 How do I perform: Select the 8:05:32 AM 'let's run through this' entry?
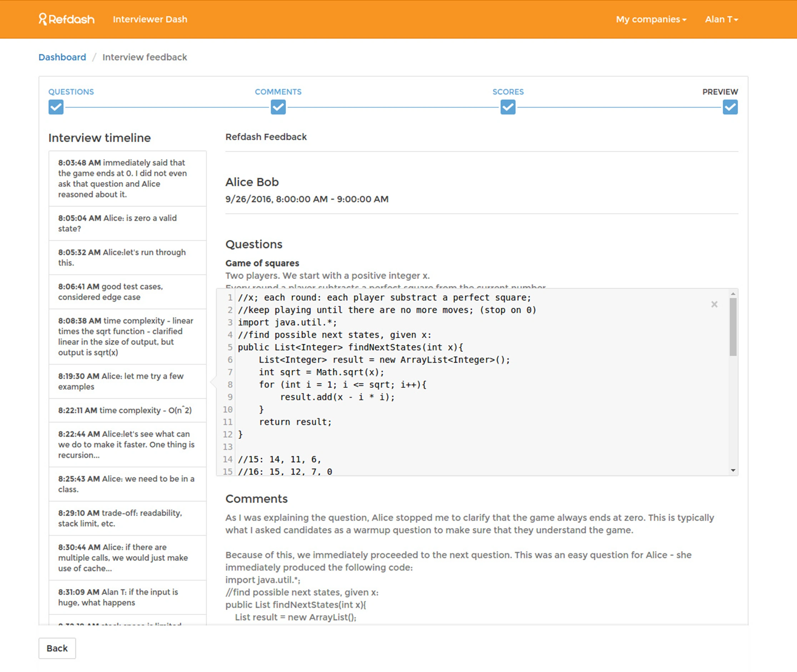coord(128,258)
